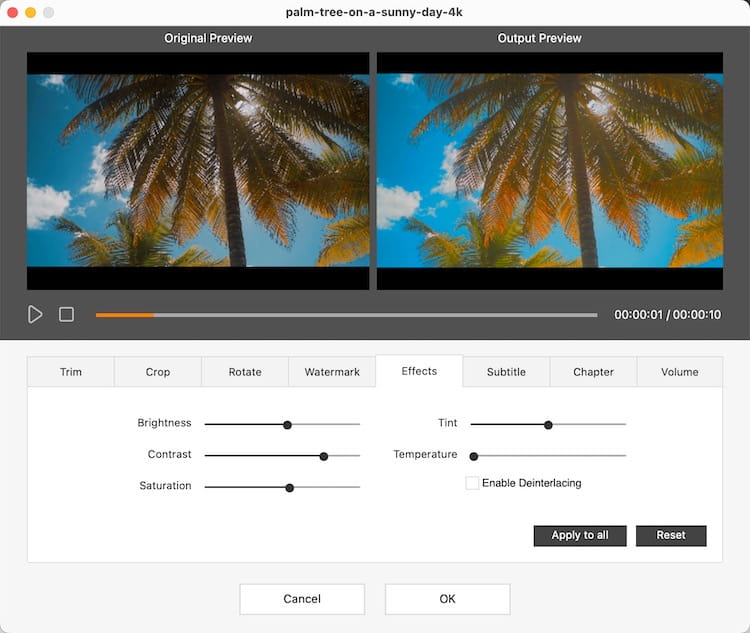
Task: Open the Crop tab
Action: (x=158, y=372)
